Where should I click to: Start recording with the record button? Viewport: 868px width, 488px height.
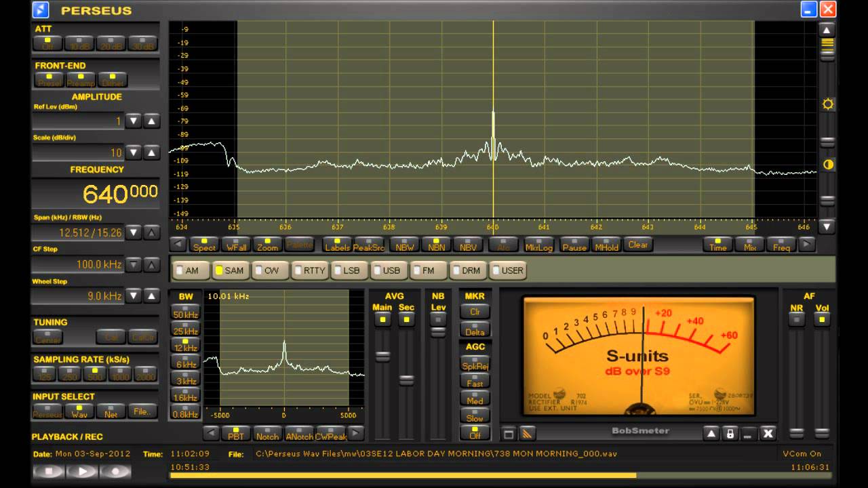click(x=115, y=472)
